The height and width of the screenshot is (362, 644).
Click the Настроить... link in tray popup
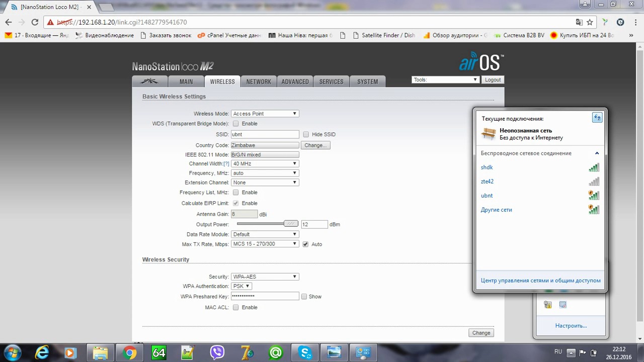[x=571, y=326]
